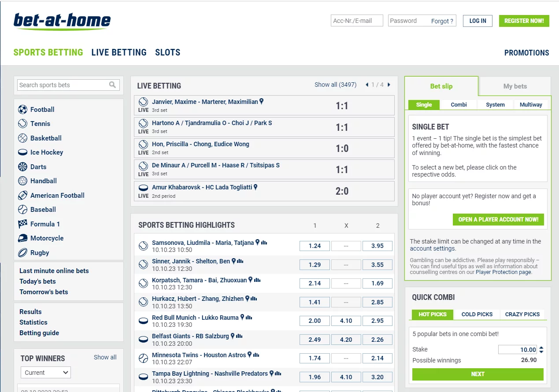Click the Formula 1 checkered flag icon
The height and width of the screenshot is (392, 559).
pyautogui.click(x=22, y=224)
